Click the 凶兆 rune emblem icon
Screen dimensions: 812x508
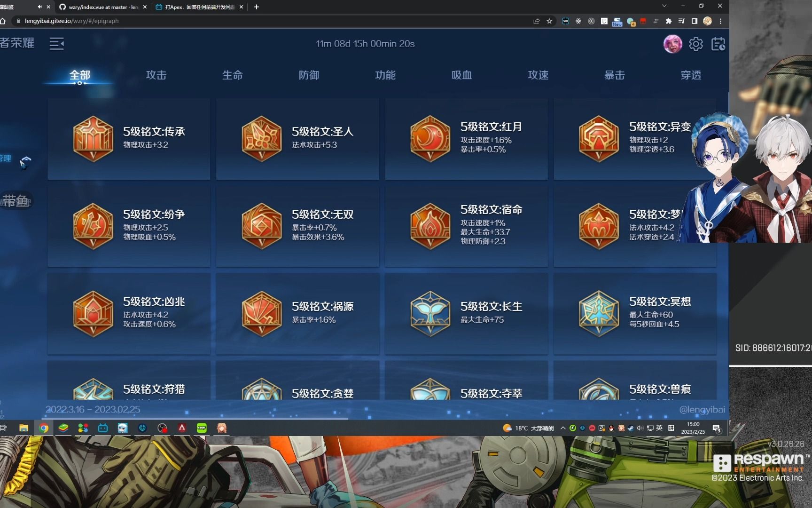pos(93,314)
